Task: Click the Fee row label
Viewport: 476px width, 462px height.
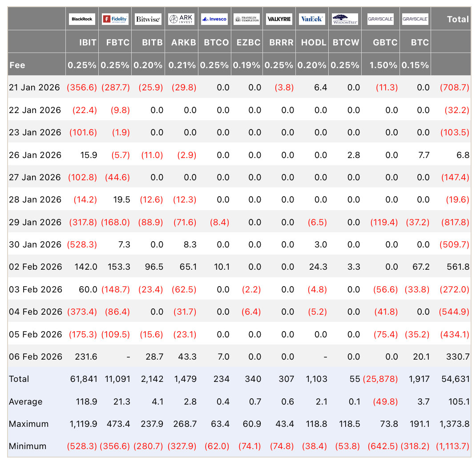Action: (17, 65)
